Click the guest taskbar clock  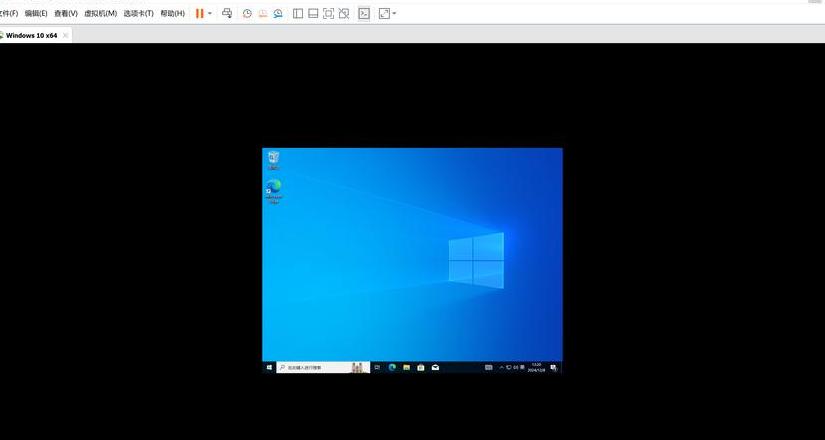536,367
